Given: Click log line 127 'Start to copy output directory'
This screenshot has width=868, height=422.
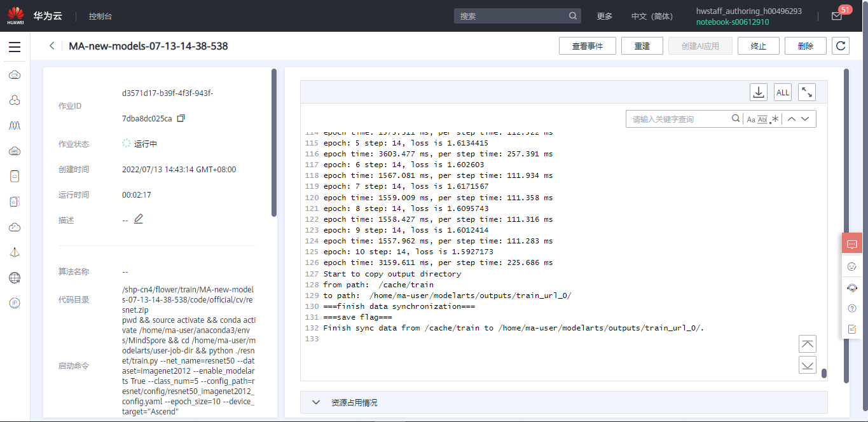Looking at the screenshot, I should tap(392, 274).
